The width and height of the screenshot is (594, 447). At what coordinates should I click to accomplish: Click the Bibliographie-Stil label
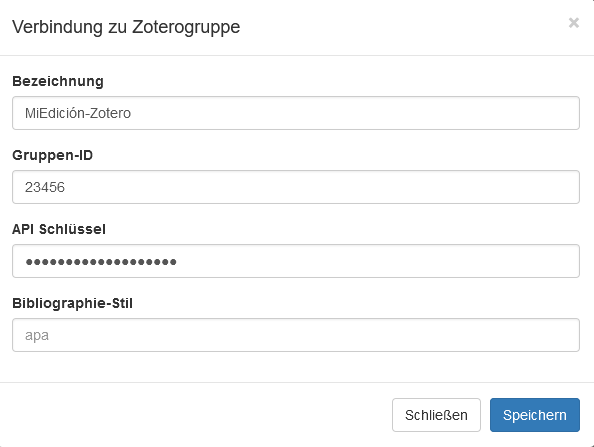72,303
